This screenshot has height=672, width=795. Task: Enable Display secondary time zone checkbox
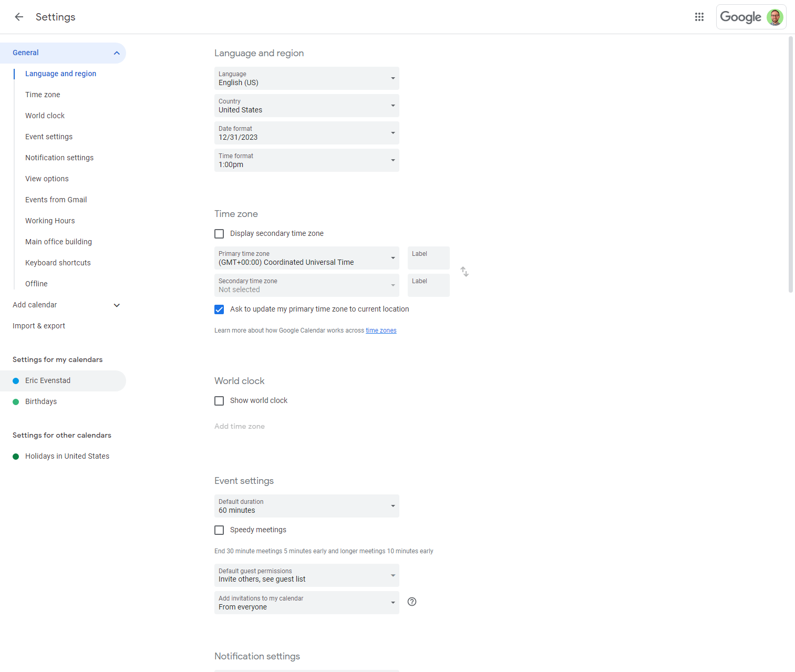tap(219, 234)
